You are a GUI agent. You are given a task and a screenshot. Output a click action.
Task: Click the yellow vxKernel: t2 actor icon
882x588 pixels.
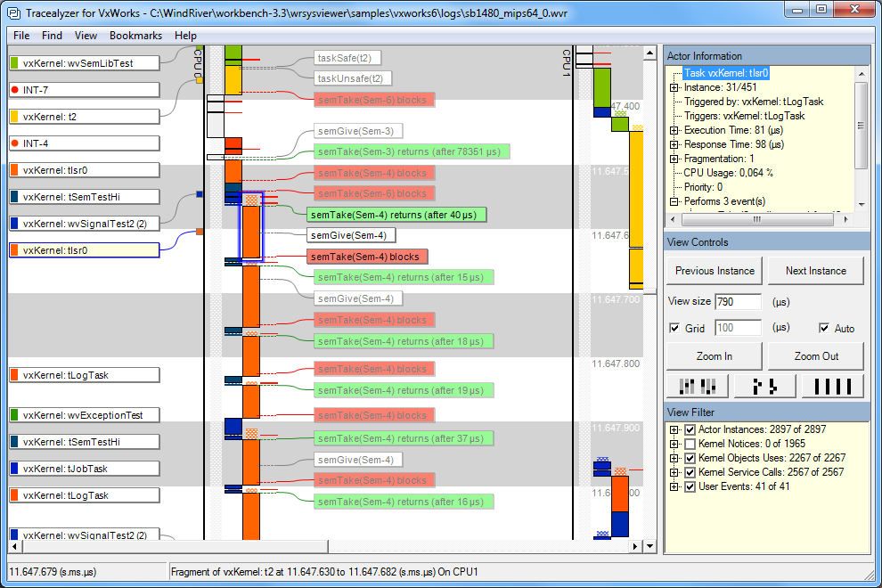[x=15, y=117]
